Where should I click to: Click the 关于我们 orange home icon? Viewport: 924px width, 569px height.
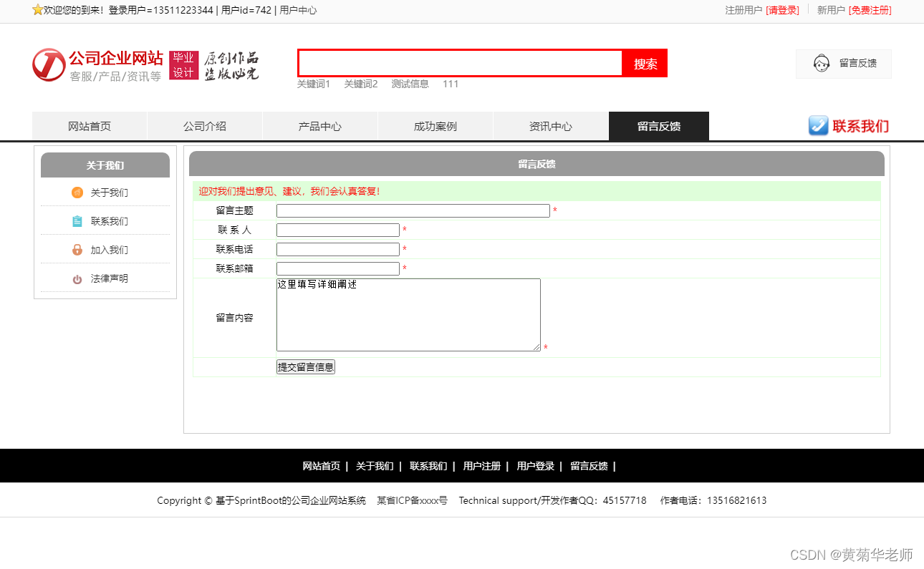(77, 193)
